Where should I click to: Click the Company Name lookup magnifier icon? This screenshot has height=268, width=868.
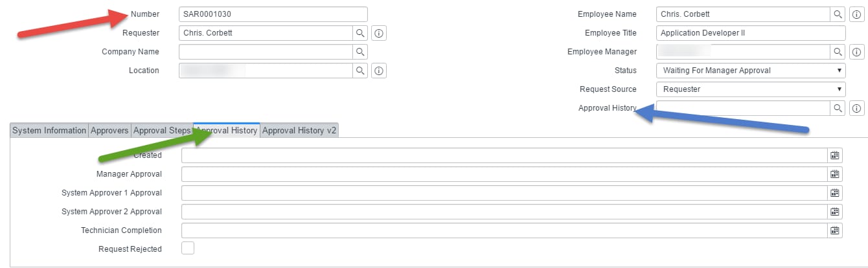coord(360,52)
